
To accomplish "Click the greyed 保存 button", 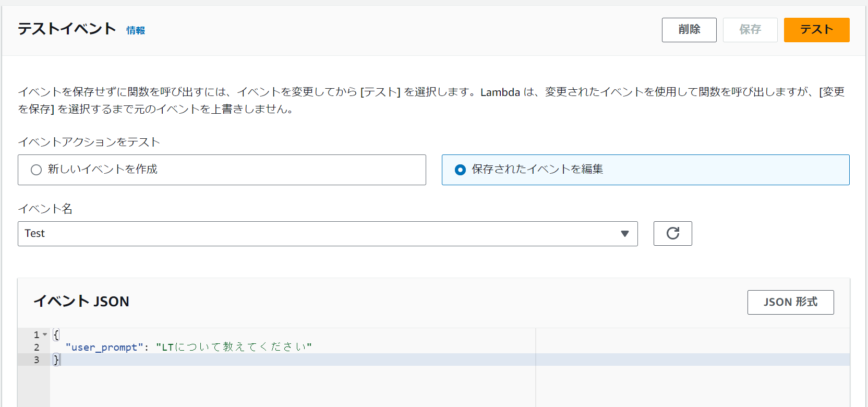I will tap(750, 30).
